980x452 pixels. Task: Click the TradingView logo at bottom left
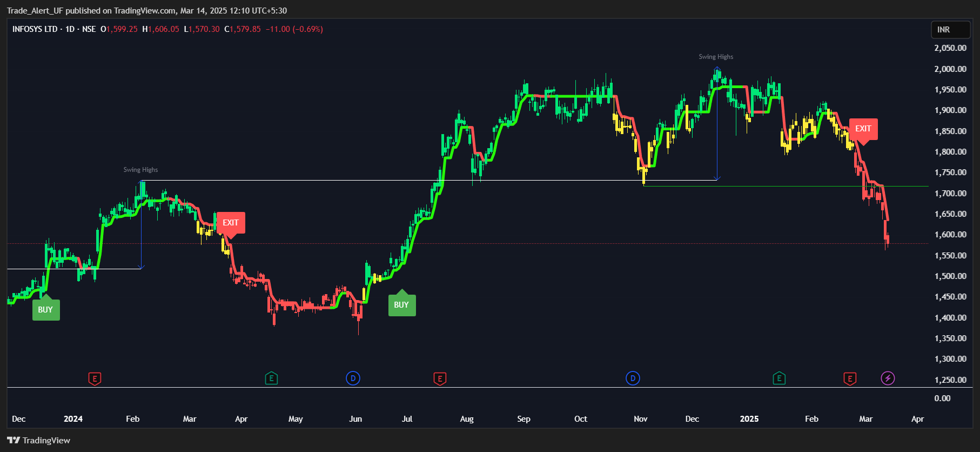(x=39, y=440)
